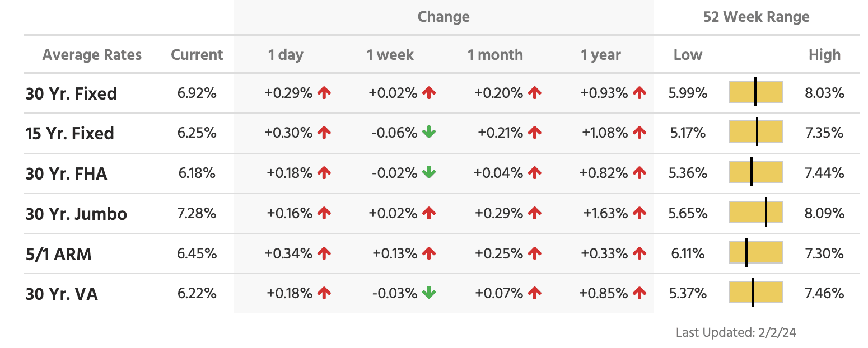
Task: Click the 1 month column header
Action: tap(495, 55)
